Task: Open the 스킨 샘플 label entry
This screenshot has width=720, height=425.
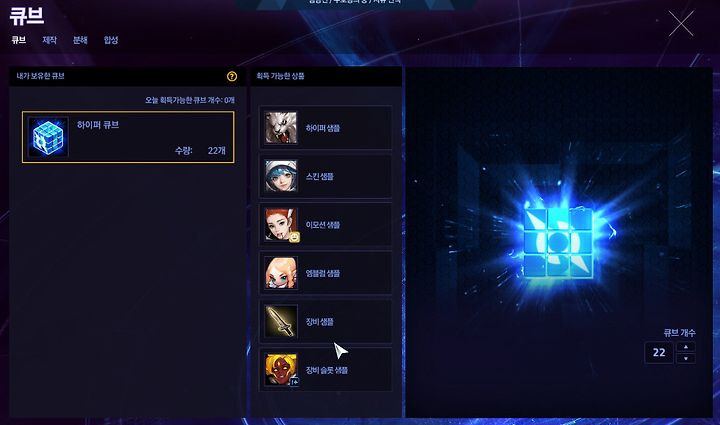Action: pyautogui.click(x=320, y=176)
